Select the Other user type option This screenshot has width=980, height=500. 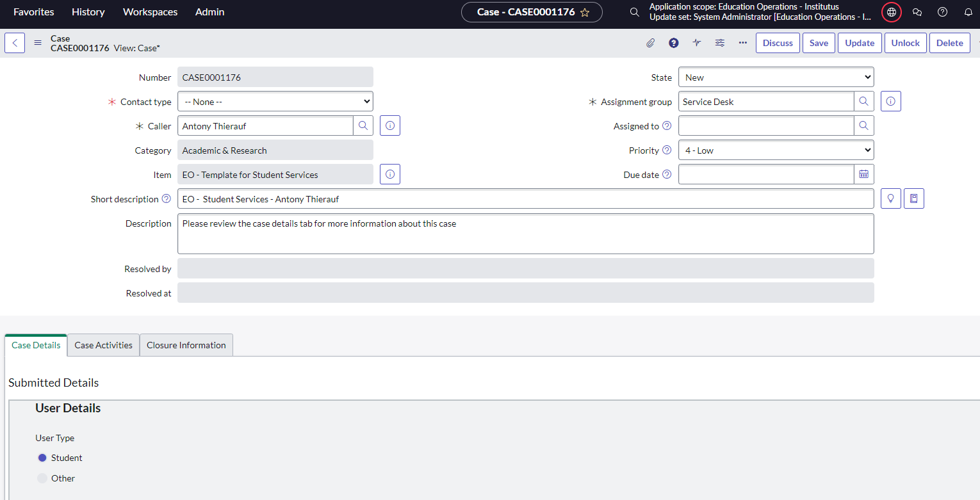(x=42, y=478)
